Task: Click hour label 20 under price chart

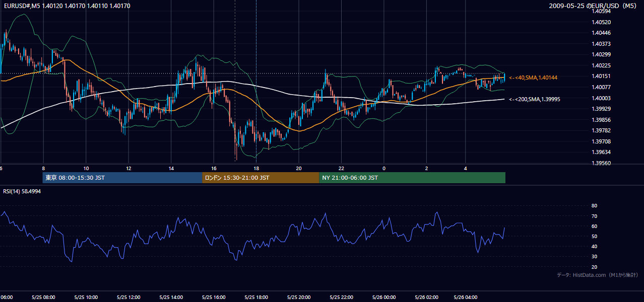Action: click(299, 169)
